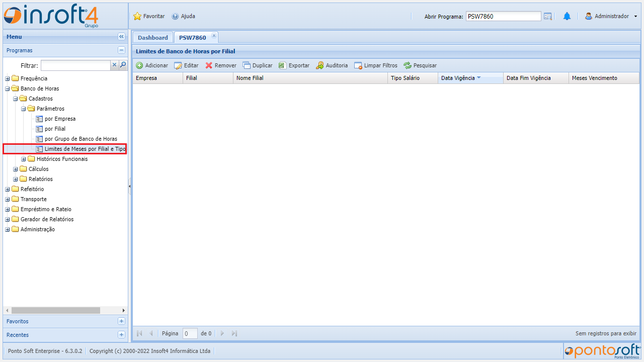
Task: Click the Limpar Filtros button
Action: click(x=376, y=65)
